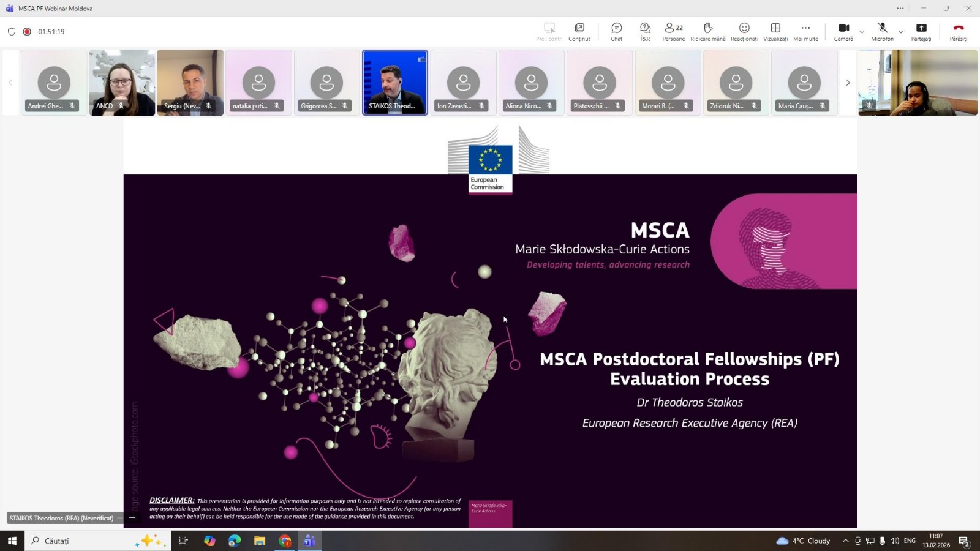Open the Reacționați reactions menu

pyautogui.click(x=744, y=32)
